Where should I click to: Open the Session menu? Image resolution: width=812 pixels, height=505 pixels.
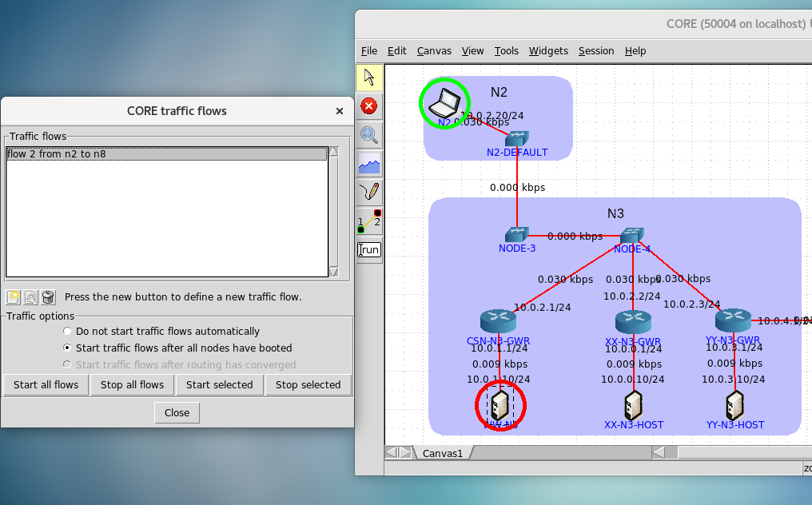point(595,50)
